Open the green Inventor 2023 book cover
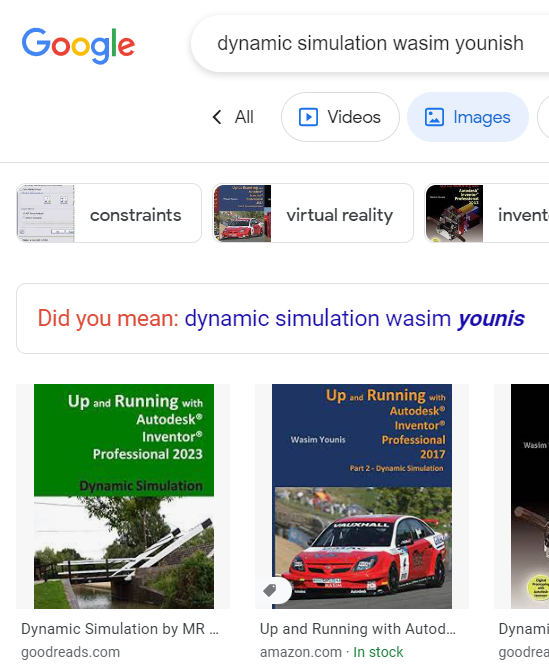 (123, 496)
